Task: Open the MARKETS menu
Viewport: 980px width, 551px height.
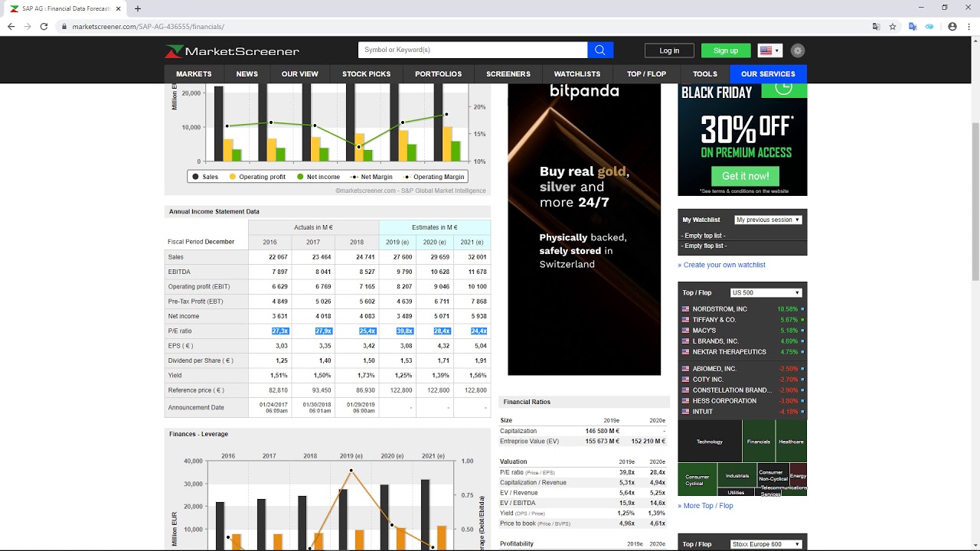Action: pos(194,74)
